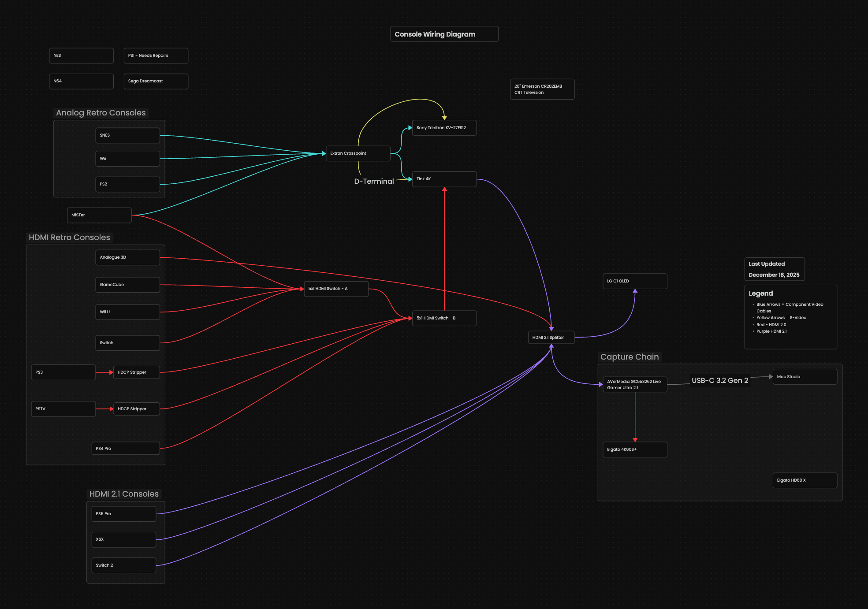This screenshot has width=868, height=609.
Task: Click the D-Terminal edge label
Action: pyautogui.click(x=374, y=181)
